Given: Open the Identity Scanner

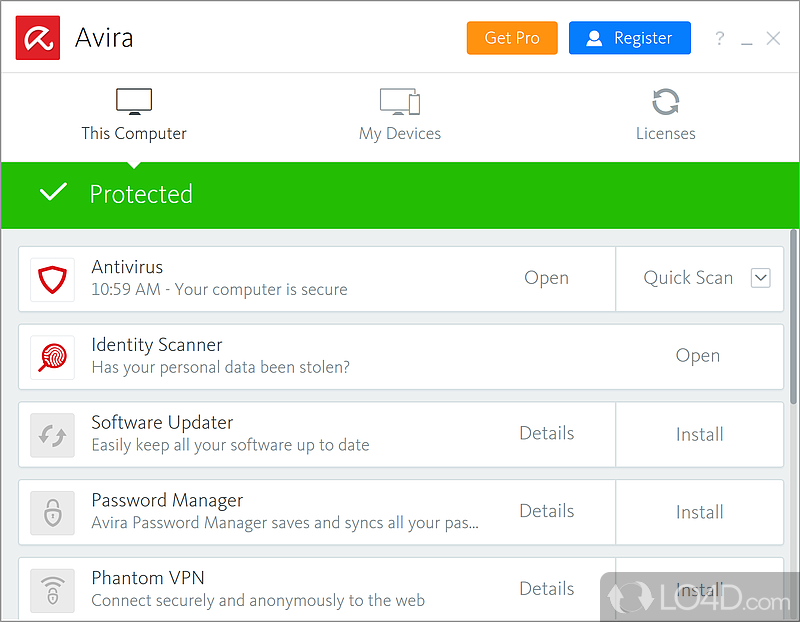Looking at the screenshot, I should point(697,356).
